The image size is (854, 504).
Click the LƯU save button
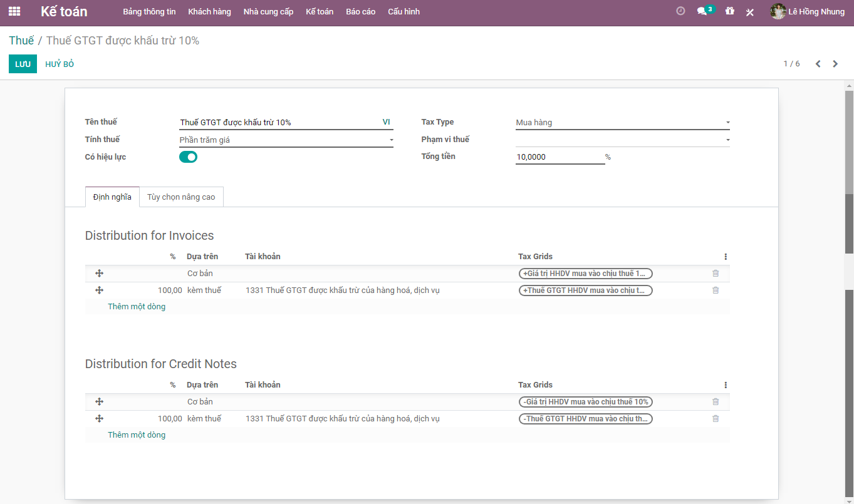point(23,64)
